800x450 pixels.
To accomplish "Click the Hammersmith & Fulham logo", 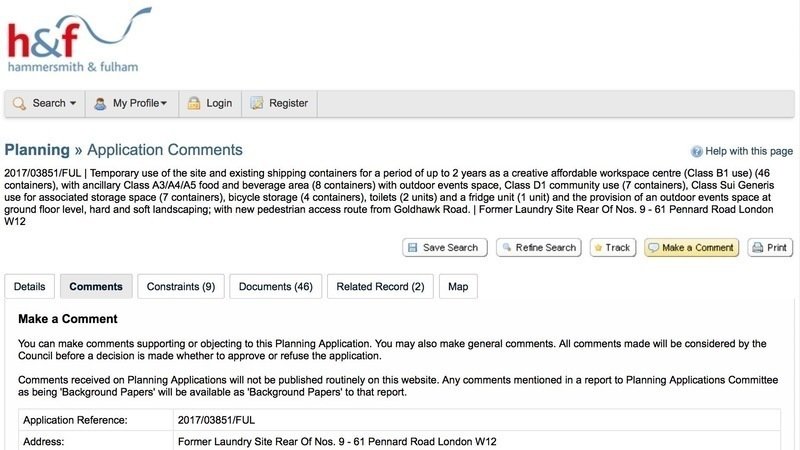I will point(73,40).
